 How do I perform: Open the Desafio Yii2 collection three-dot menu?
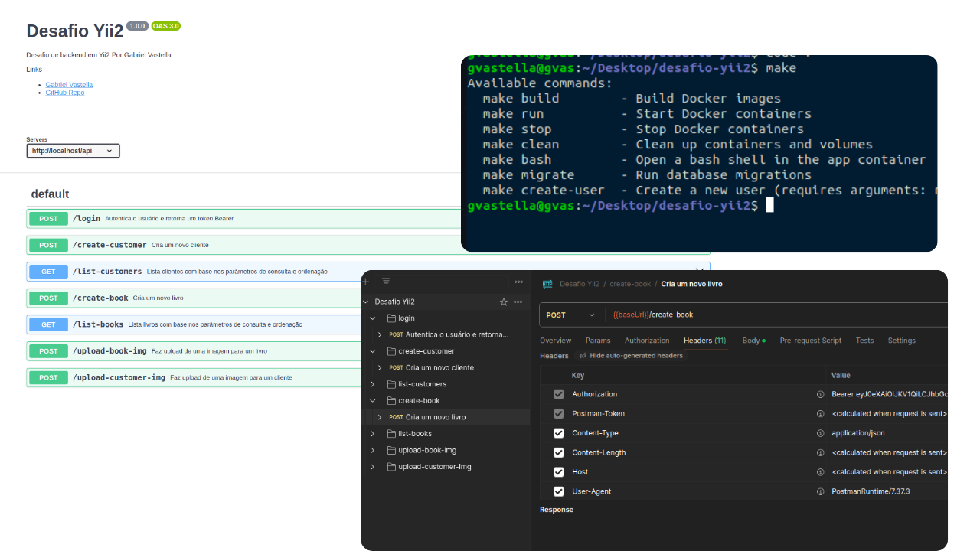518,302
